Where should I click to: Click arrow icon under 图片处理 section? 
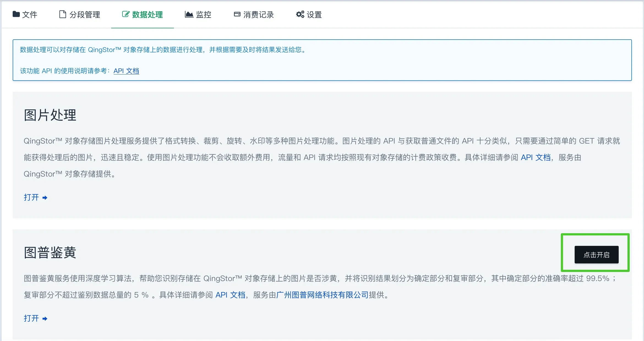click(x=45, y=198)
